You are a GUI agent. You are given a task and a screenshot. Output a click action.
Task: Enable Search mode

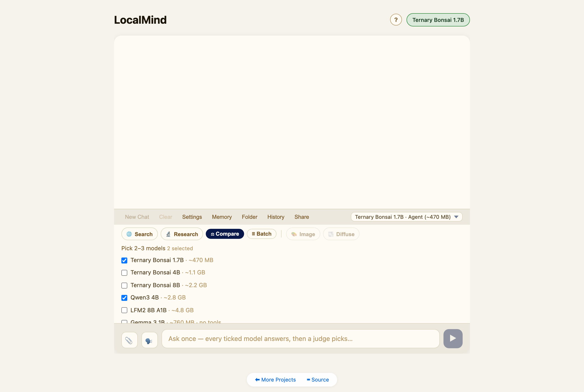[139, 234]
